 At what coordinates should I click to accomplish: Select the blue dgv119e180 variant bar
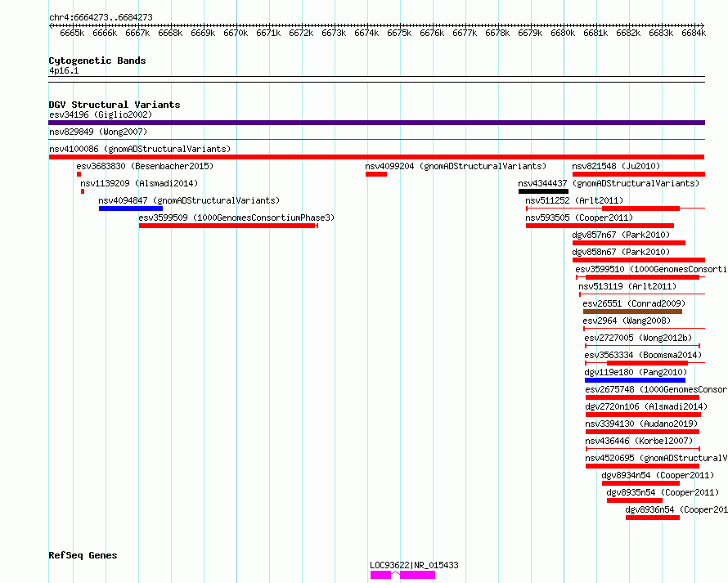click(635, 380)
